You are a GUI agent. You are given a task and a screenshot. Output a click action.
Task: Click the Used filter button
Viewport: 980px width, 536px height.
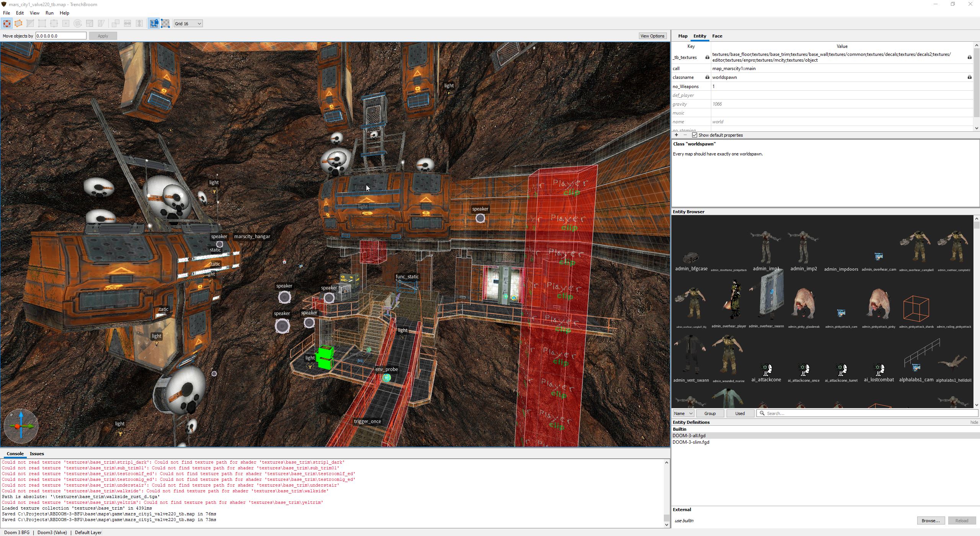point(740,413)
